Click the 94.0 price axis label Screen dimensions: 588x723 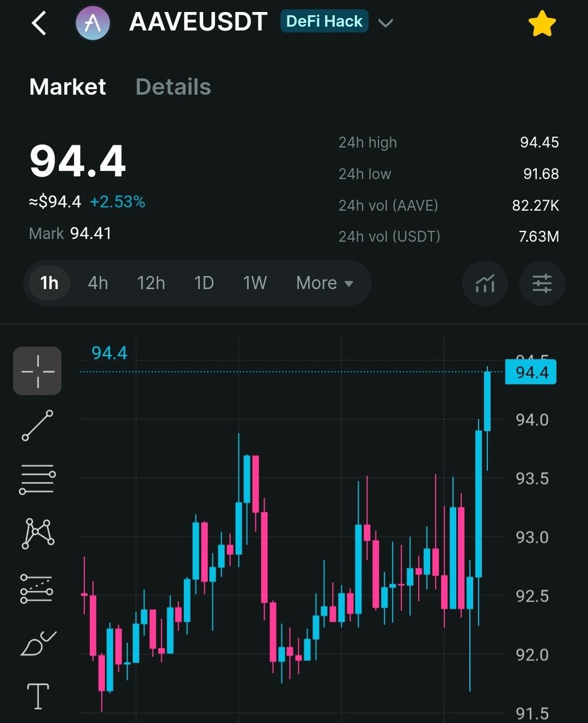(x=533, y=420)
